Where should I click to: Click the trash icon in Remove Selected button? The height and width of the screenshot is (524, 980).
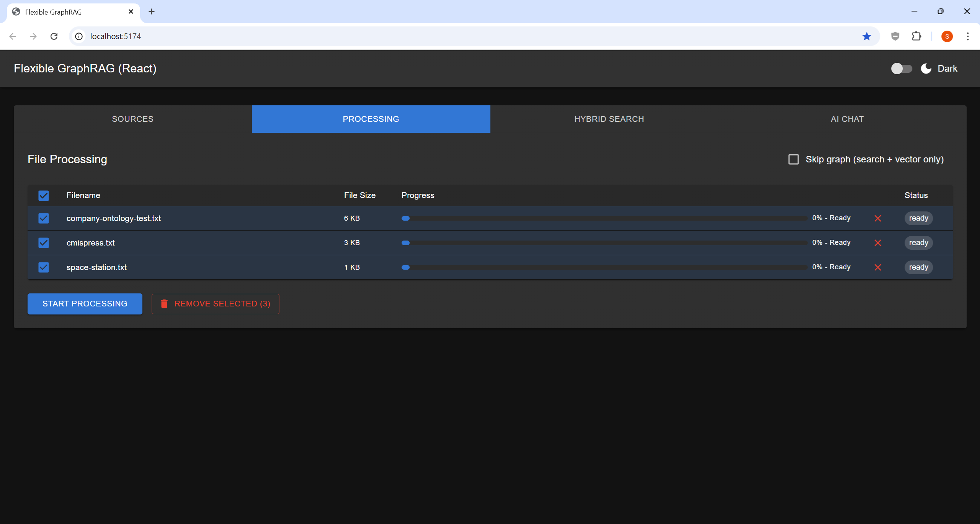164,303
